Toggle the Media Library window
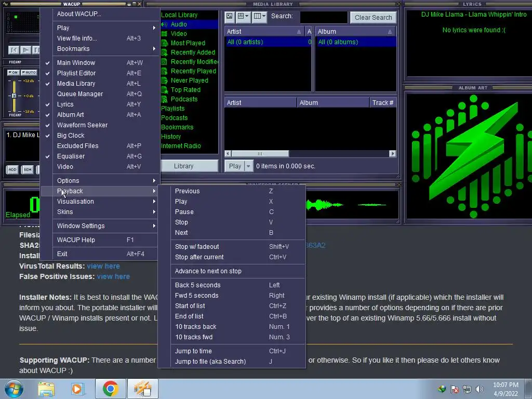Screen dimensions: 532x399 pyautogui.click(x=100, y=84)
